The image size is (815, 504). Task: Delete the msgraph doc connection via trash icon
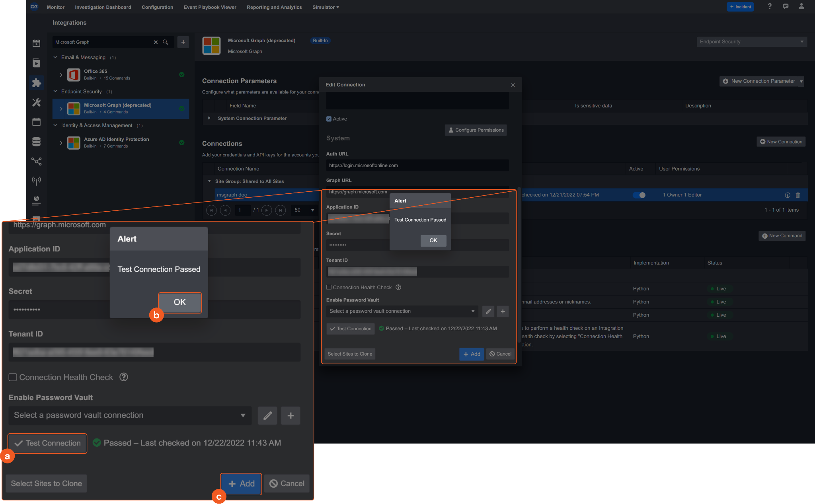click(797, 195)
